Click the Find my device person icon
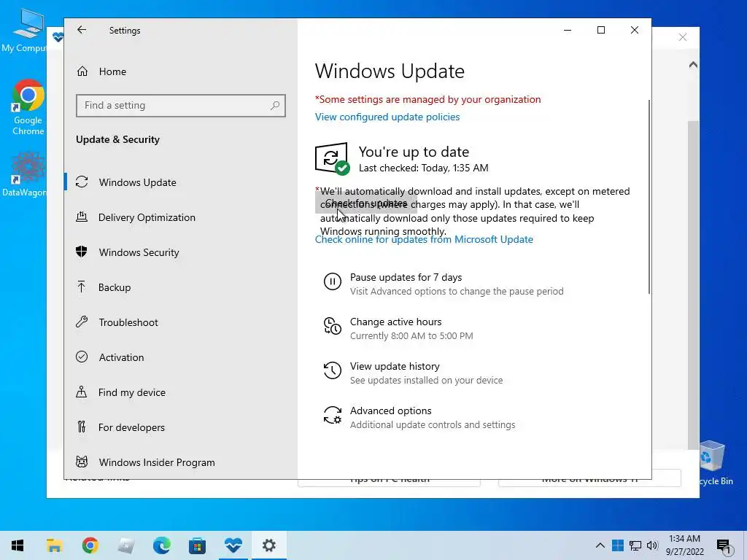The width and height of the screenshot is (747, 560). [82, 392]
